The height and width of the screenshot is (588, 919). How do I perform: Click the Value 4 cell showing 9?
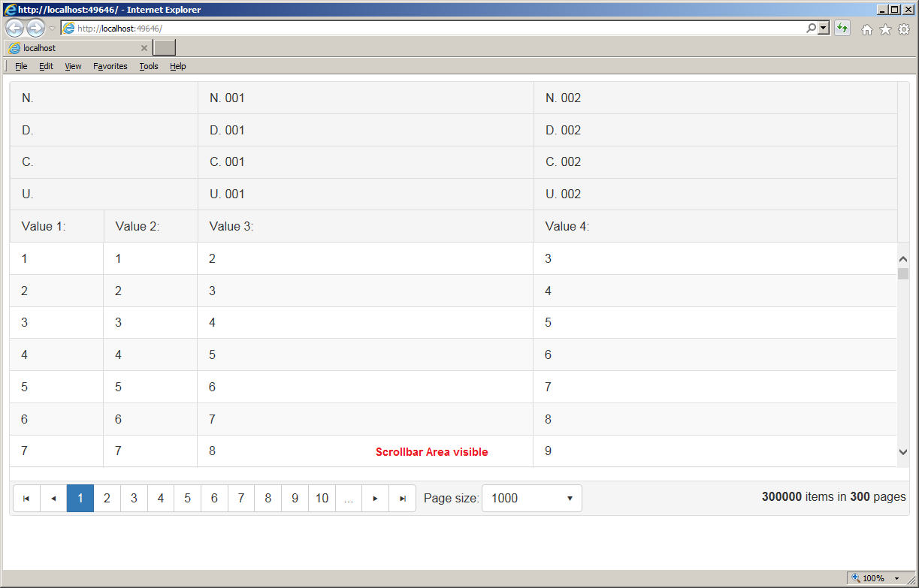click(x=715, y=451)
